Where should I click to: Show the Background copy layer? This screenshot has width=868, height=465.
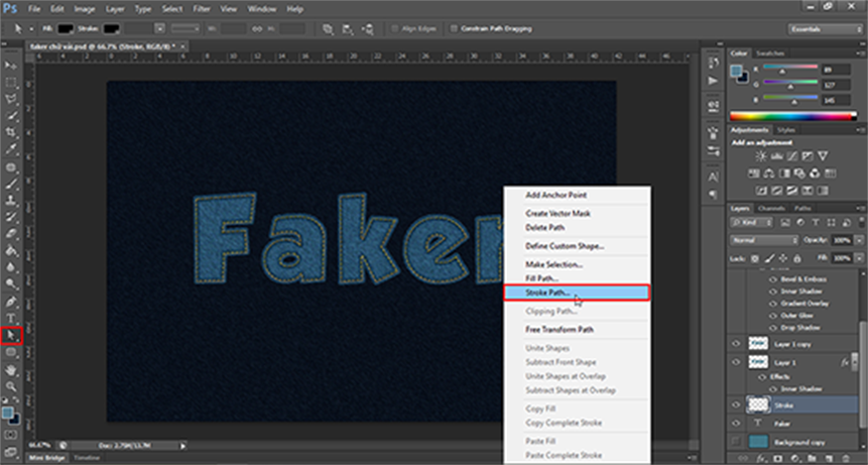click(x=735, y=439)
